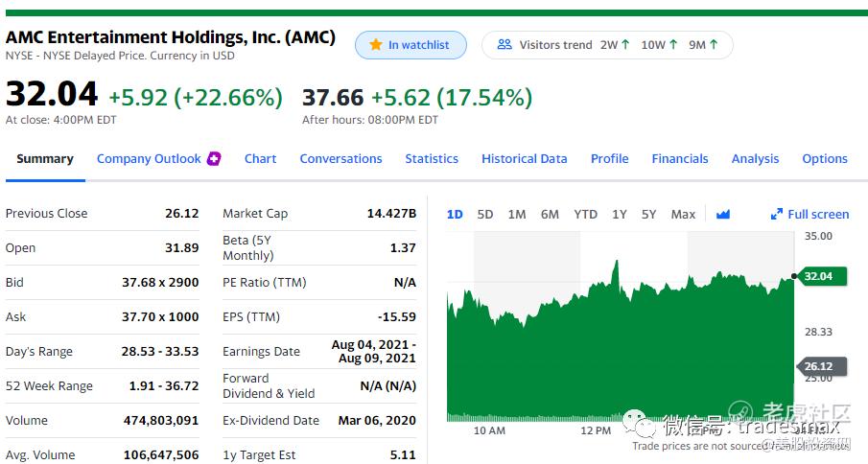Click the Company Outlook premium plus icon
This screenshot has width=868, height=464.
coord(214,159)
